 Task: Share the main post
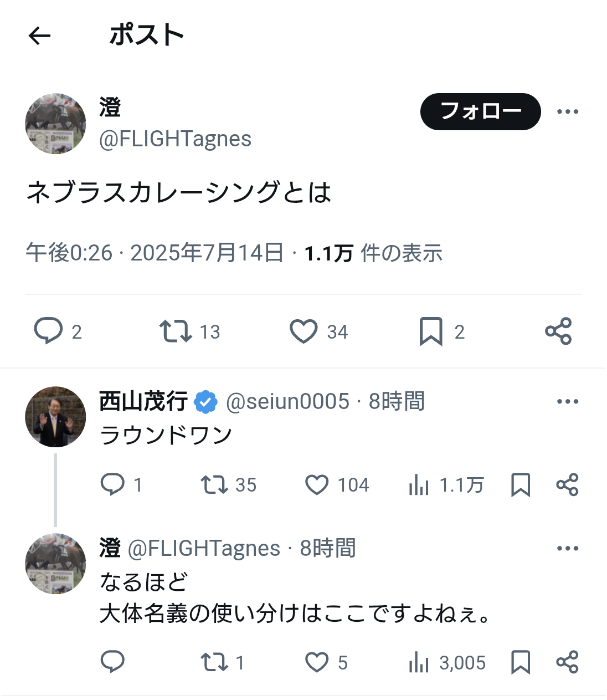click(x=558, y=331)
